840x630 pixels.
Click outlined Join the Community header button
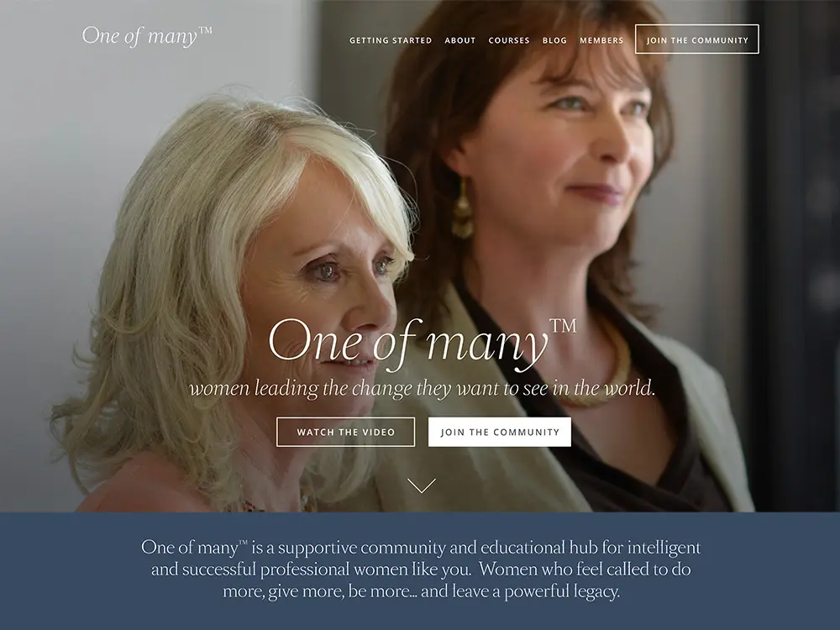(697, 39)
